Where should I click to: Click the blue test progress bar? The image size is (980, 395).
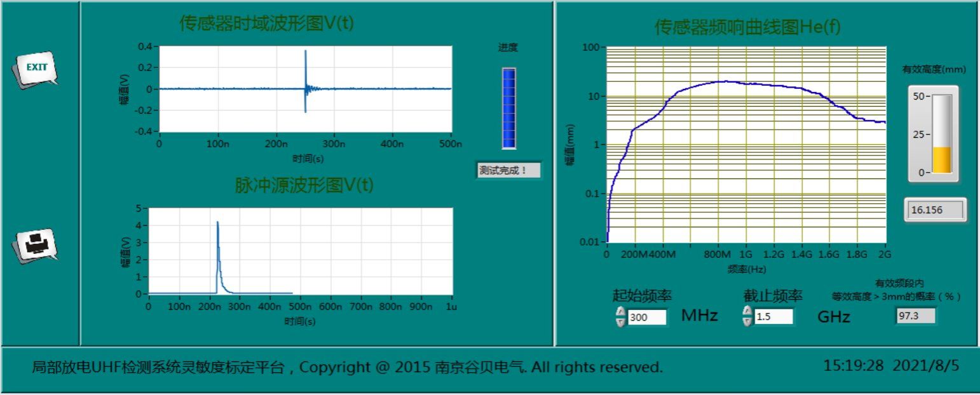508,109
